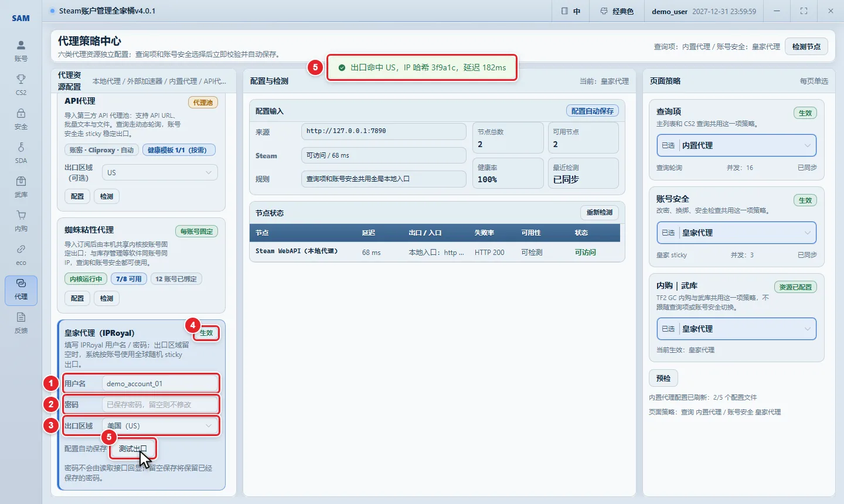
Task: Toggle the 中 language switch in title bar
Action: point(571,11)
